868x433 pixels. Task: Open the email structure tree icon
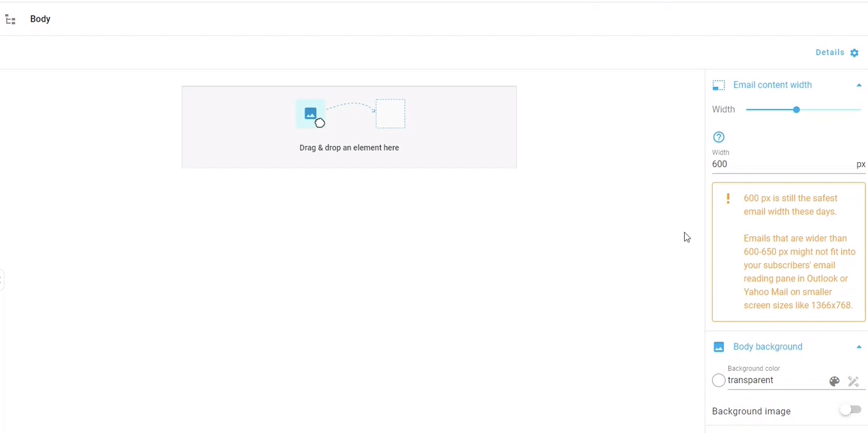(x=10, y=19)
